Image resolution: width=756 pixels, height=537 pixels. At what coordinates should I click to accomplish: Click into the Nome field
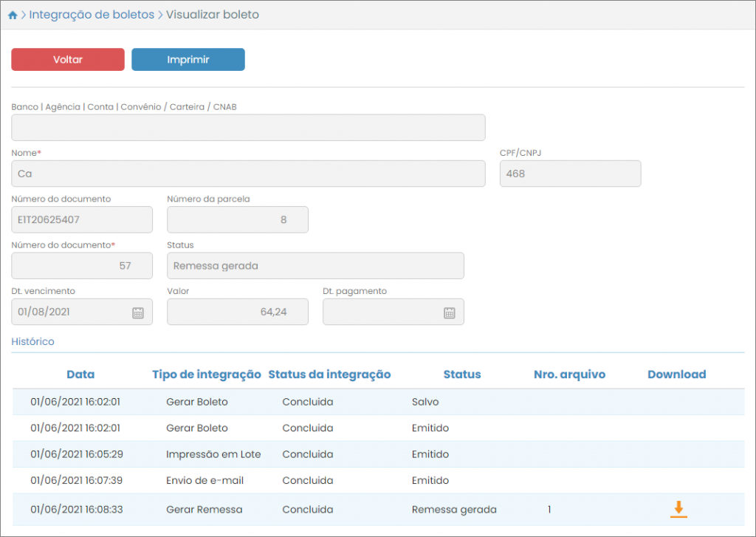(x=248, y=174)
